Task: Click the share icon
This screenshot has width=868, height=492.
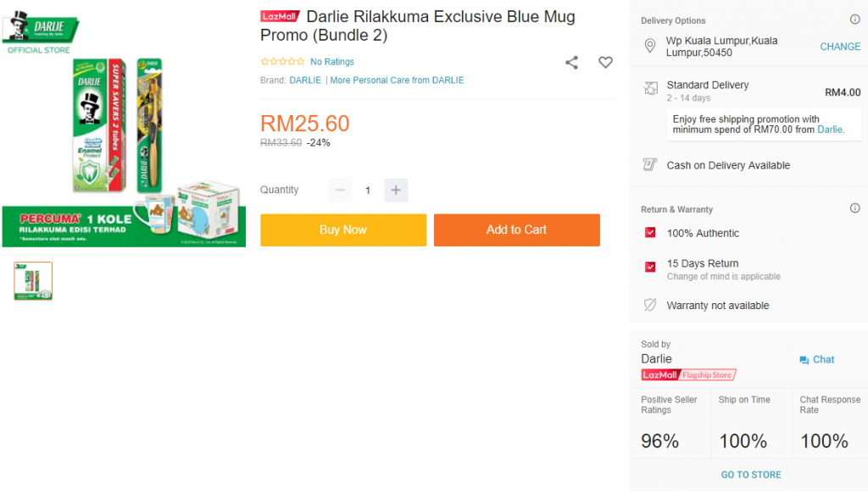Action: pyautogui.click(x=572, y=63)
